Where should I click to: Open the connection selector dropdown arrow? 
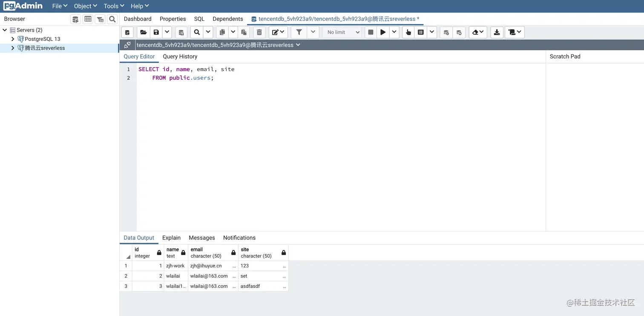(x=298, y=45)
